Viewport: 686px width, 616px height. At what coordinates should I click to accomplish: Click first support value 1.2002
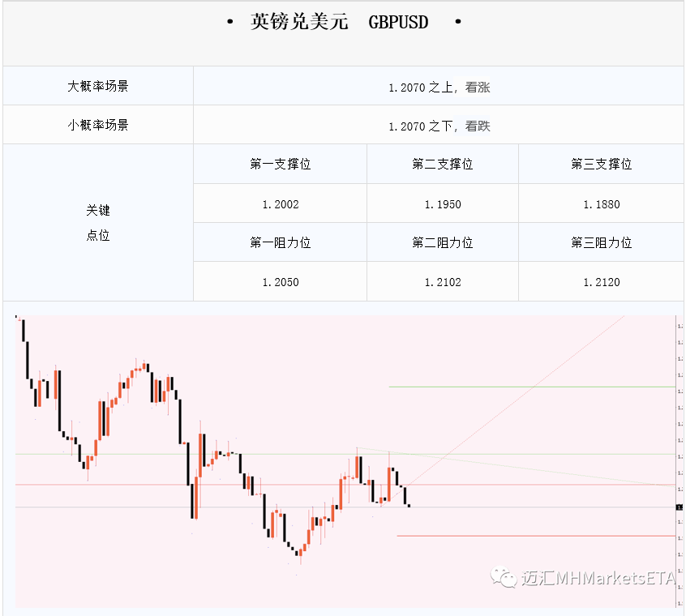point(280,203)
